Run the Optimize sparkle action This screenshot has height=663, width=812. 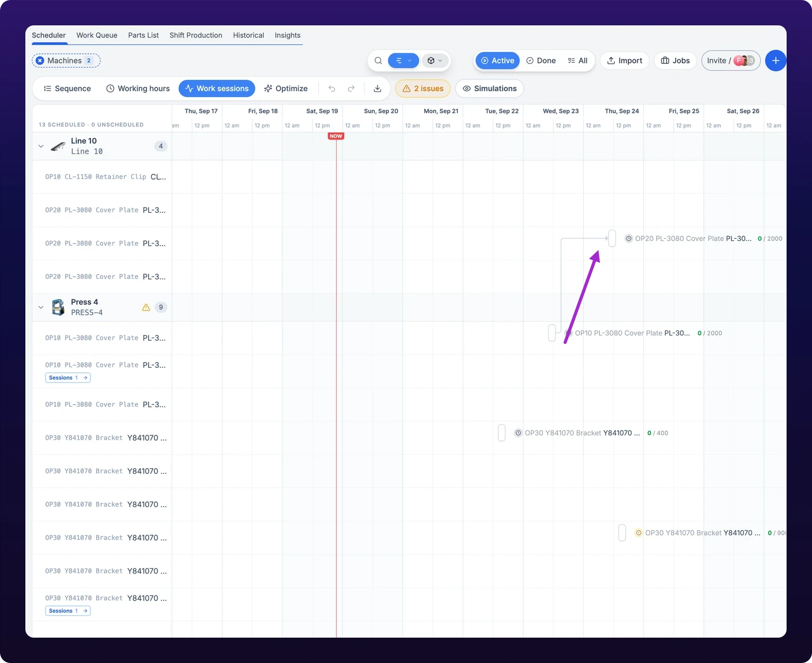(285, 88)
